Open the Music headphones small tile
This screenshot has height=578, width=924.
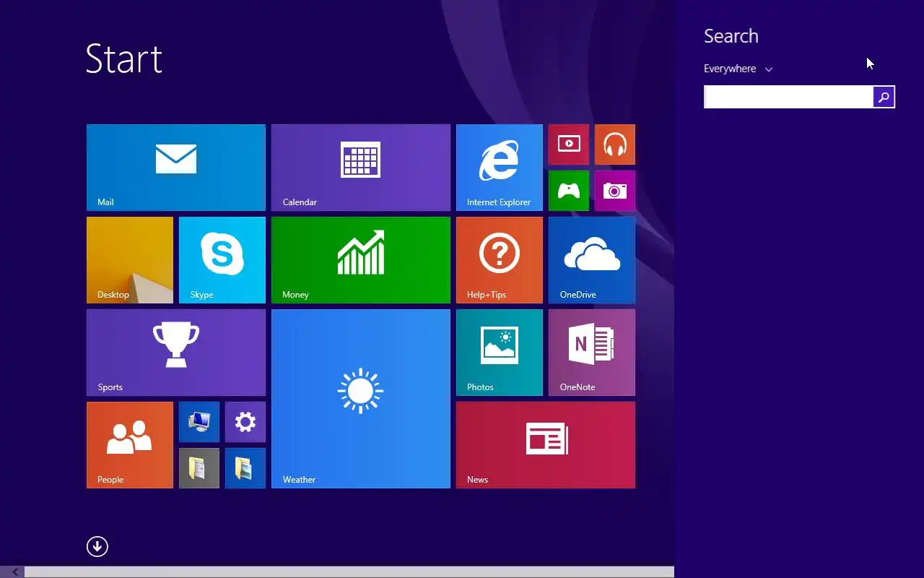coord(615,144)
